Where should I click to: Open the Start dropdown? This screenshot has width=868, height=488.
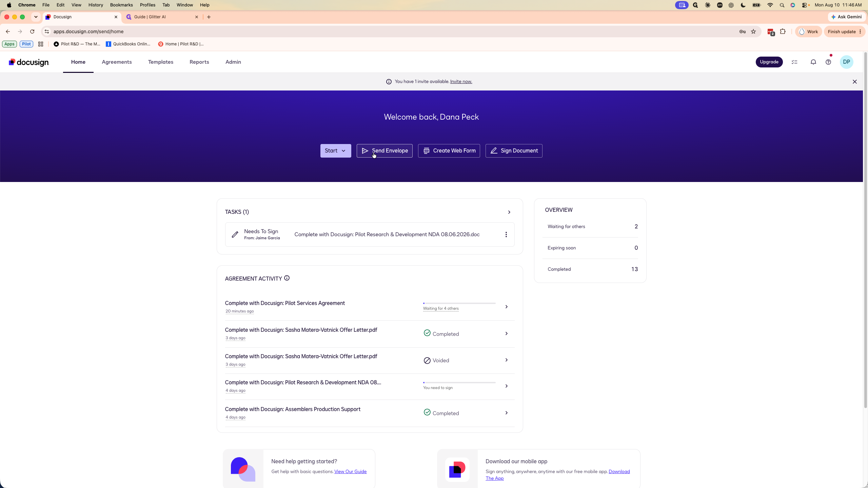pos(336,151)
